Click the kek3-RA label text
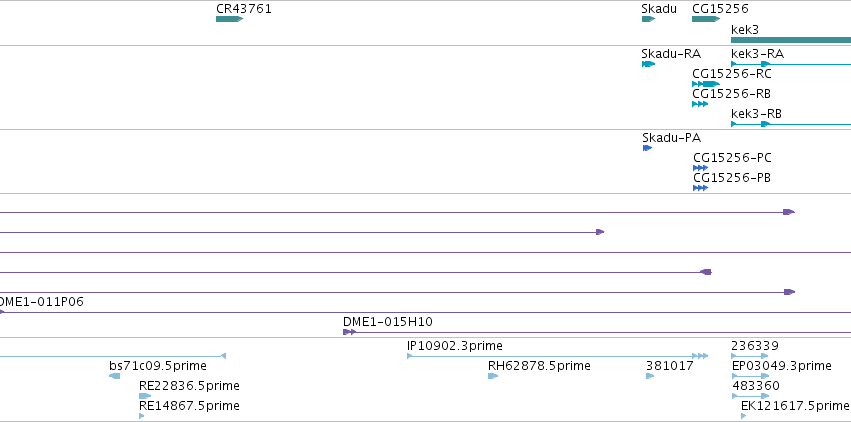This screenshot has width=851, height=422. point(758,54)
